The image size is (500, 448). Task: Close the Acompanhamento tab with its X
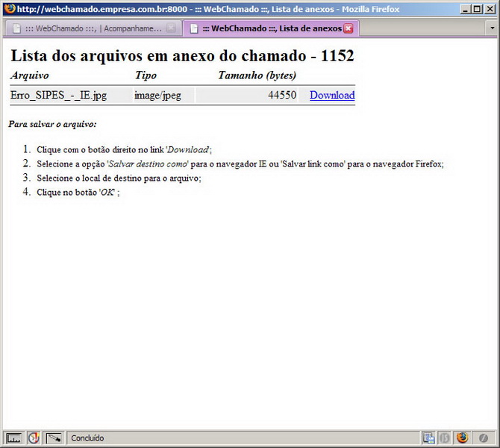pos(171,28)
